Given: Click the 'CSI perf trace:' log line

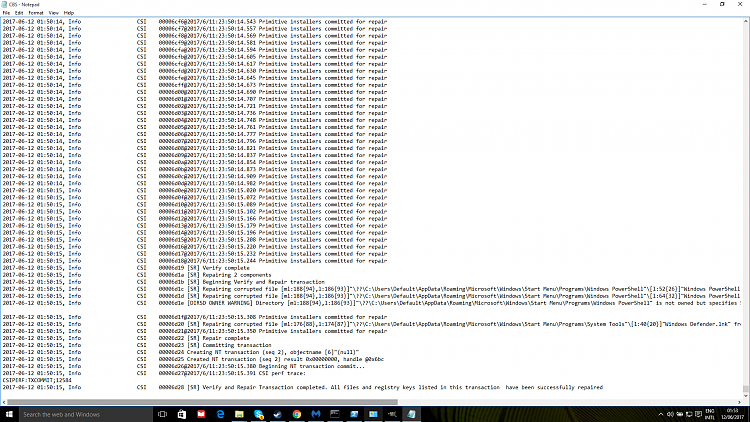Looking at the screenshot, I should click(154, 373).
